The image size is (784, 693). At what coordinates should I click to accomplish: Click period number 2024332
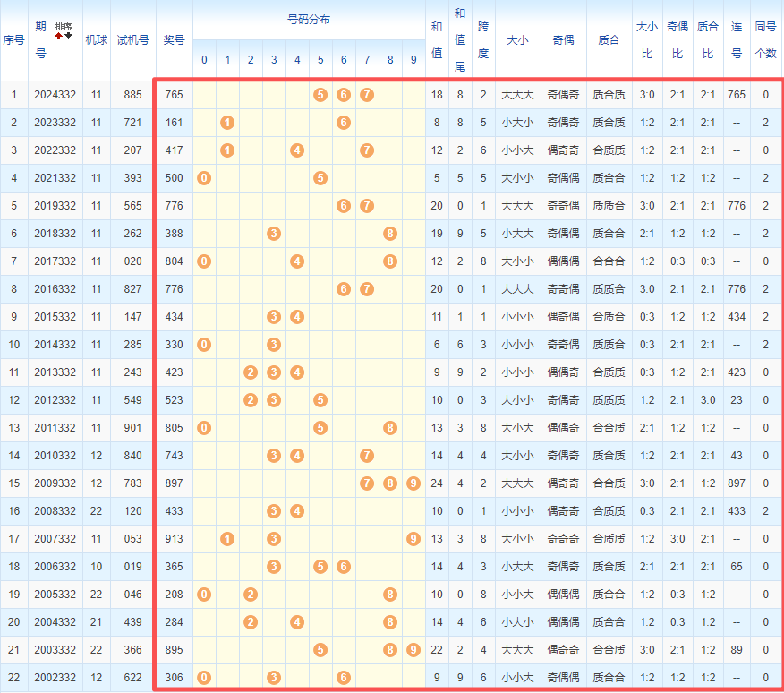point(55,95)
